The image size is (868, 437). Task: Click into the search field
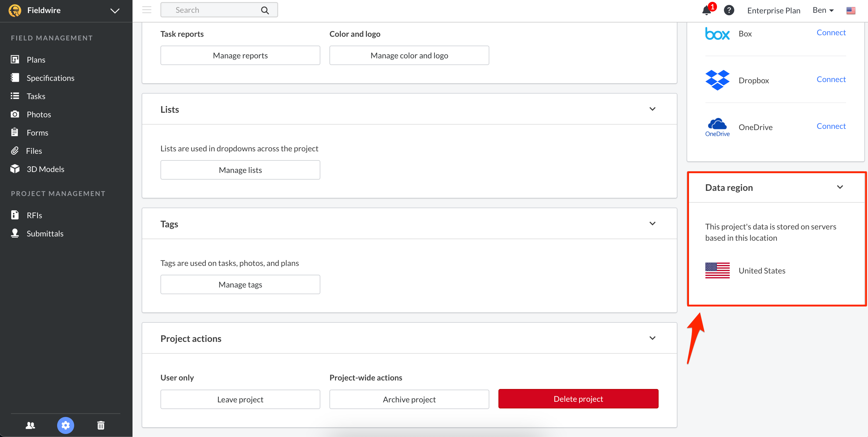click(209, 10)
